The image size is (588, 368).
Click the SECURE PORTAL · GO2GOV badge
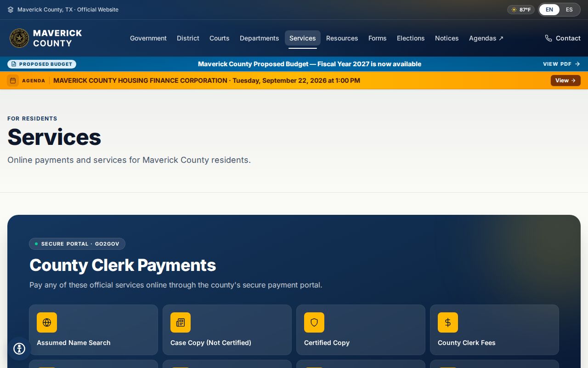[x=77, y=244]
